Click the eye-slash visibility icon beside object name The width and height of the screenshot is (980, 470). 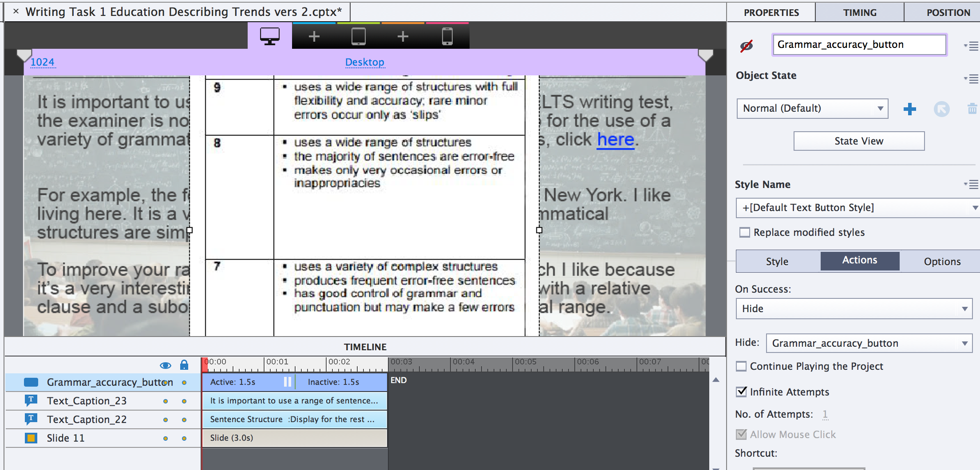click(747, 44)
